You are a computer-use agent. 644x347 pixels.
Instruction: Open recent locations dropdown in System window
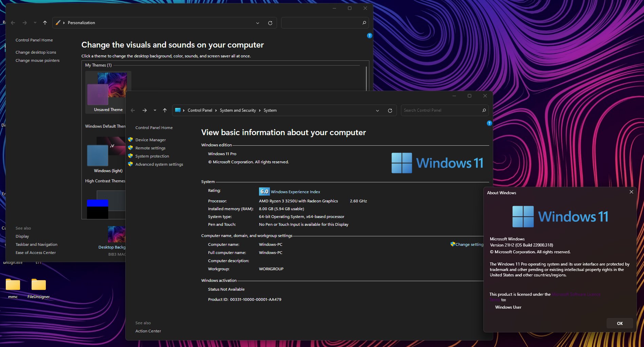(x=155, y=110)
